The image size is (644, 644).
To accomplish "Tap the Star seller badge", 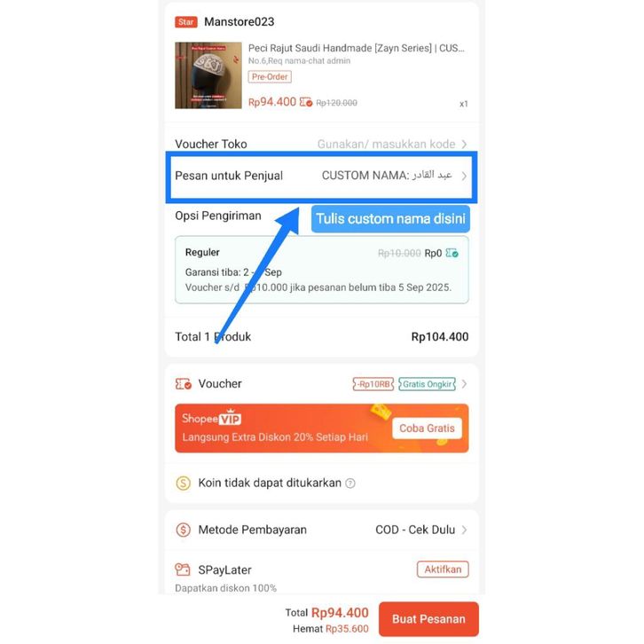I will tap(186, 22).
